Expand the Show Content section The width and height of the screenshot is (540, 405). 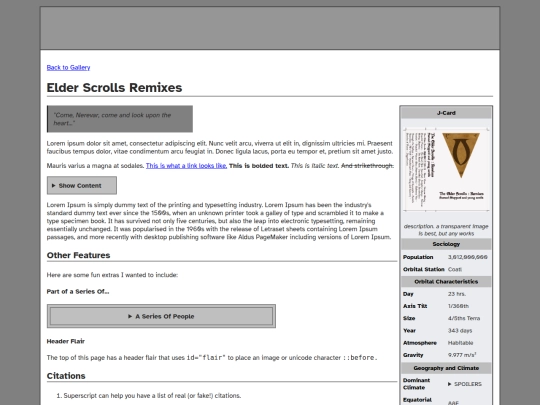pyautogui.click(x=82, y=186)
